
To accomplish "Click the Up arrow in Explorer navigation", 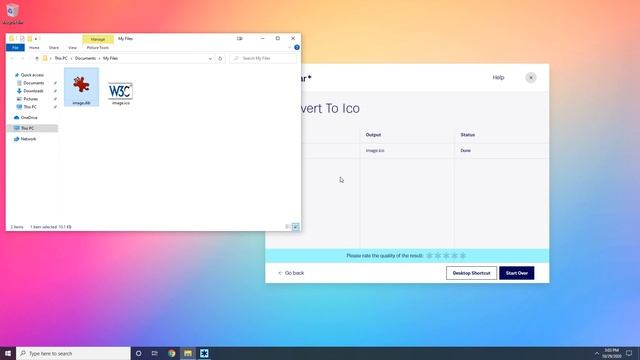I will click(37, 58).
